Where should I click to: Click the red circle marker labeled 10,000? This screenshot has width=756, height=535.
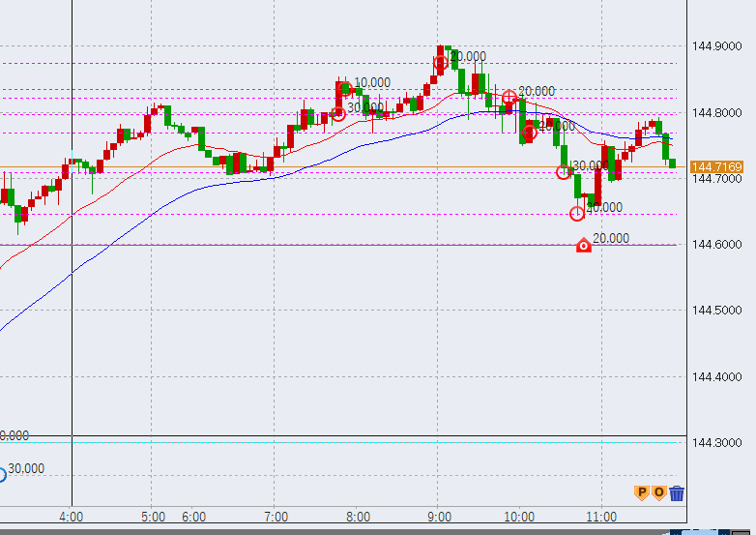tap(345, 89)
